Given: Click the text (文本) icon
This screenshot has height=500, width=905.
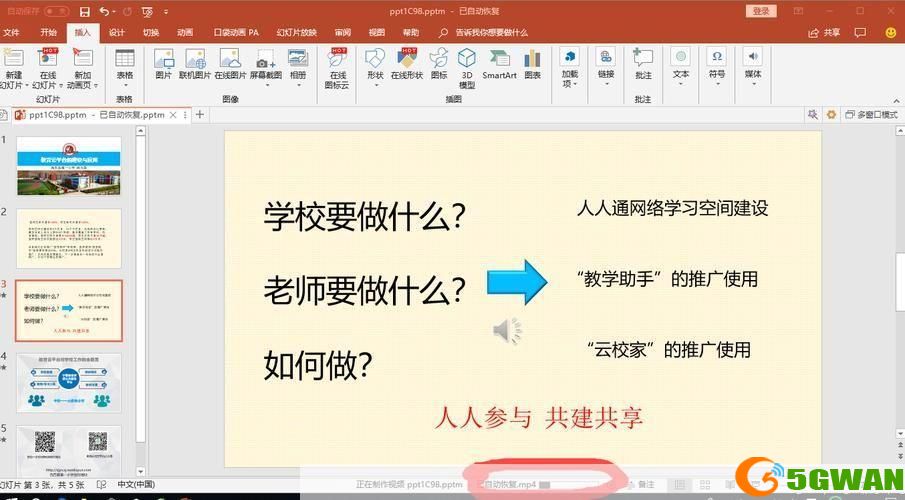Looking at the screenshot, I should point(680,57).
